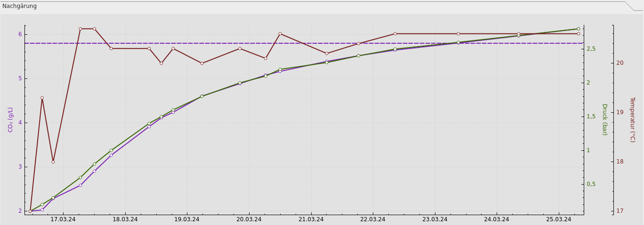Select the 21.03.24 date tick label
The height and width of the screenshot is (225, 644).
311,219
